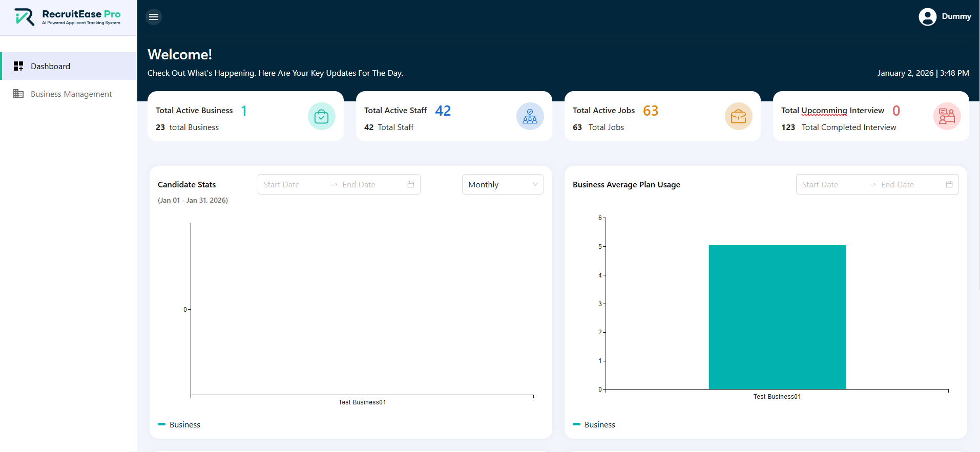This screenshot has width=980, height=452.
Task: Click the Total Active Jobs briefcase icon
Action: click(x=738, y=116)
